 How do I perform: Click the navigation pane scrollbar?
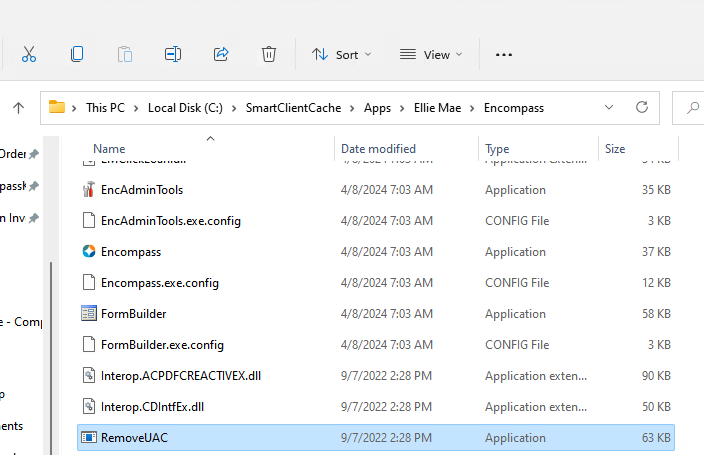51,358
